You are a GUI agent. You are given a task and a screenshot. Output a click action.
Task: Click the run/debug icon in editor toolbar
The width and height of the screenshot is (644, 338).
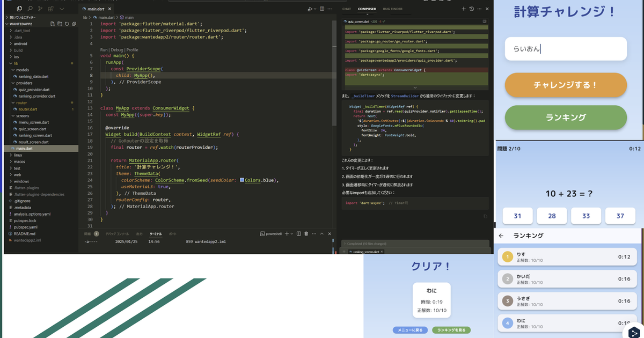(x=310, y=9)
